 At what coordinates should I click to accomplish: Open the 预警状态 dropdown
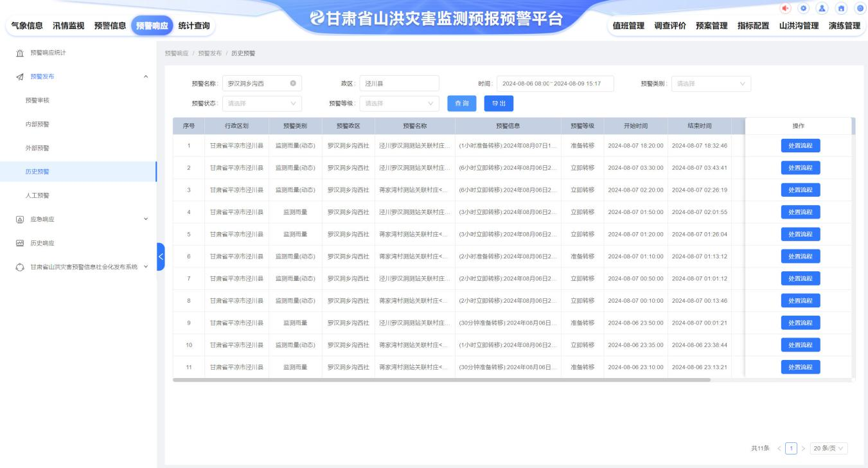coord(261,103)
